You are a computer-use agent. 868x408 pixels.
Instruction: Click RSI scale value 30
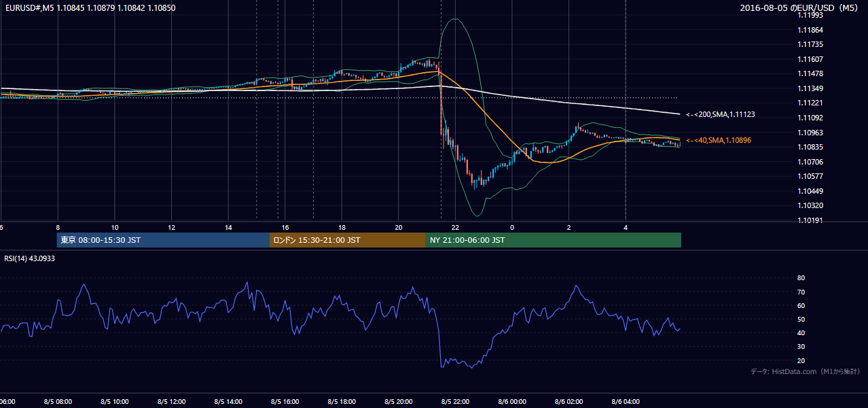(801, 347)
